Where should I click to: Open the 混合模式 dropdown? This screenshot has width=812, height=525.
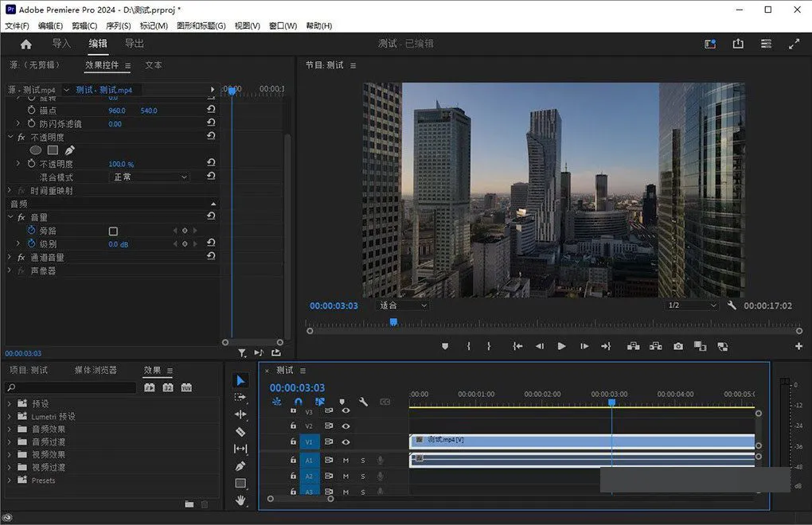tap(150, 177)
